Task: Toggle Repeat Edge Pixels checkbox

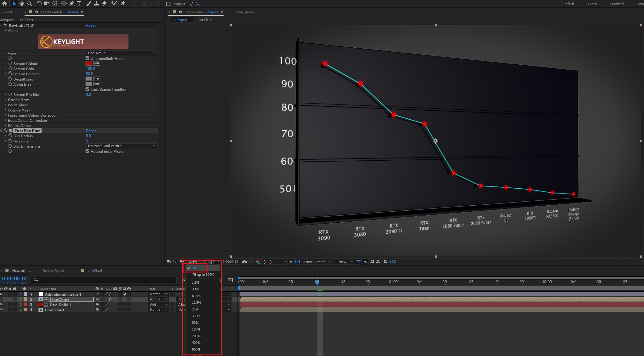Action: (87, 151)
